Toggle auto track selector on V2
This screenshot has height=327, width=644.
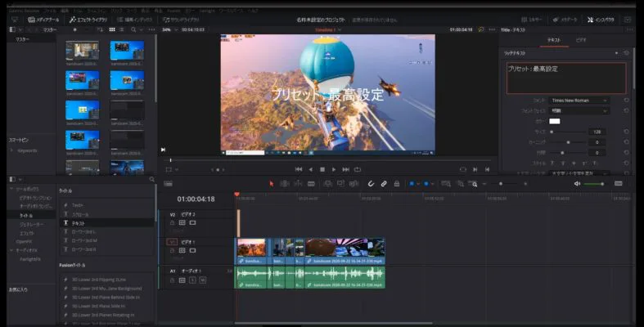point(182,223)
